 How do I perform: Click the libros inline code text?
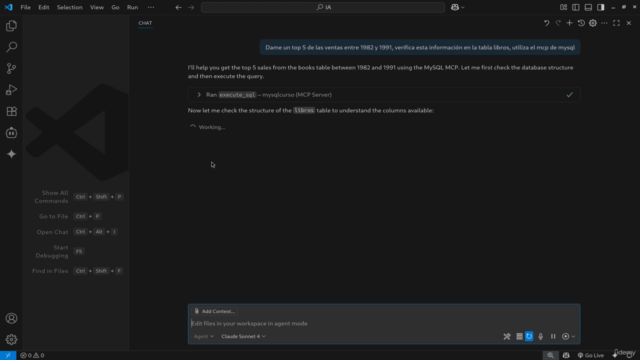click(x=304, y=110)
